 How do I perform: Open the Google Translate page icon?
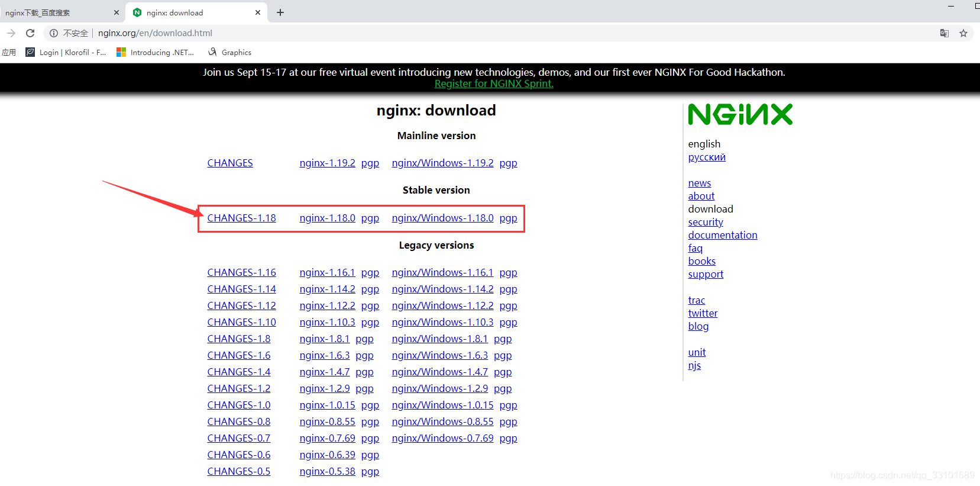(x=945, y=33)
